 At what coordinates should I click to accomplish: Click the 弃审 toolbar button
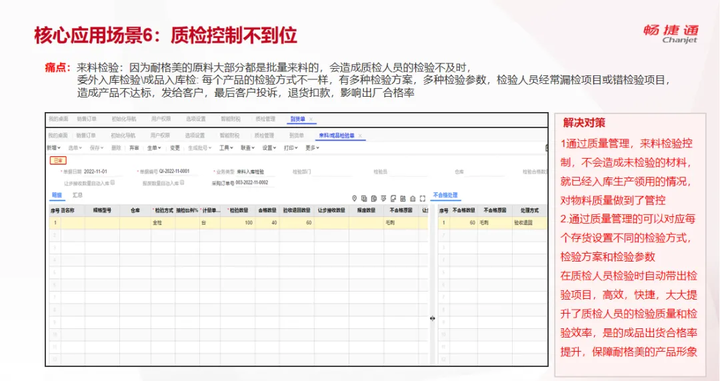pyautogui.click(x=134, y=148)
